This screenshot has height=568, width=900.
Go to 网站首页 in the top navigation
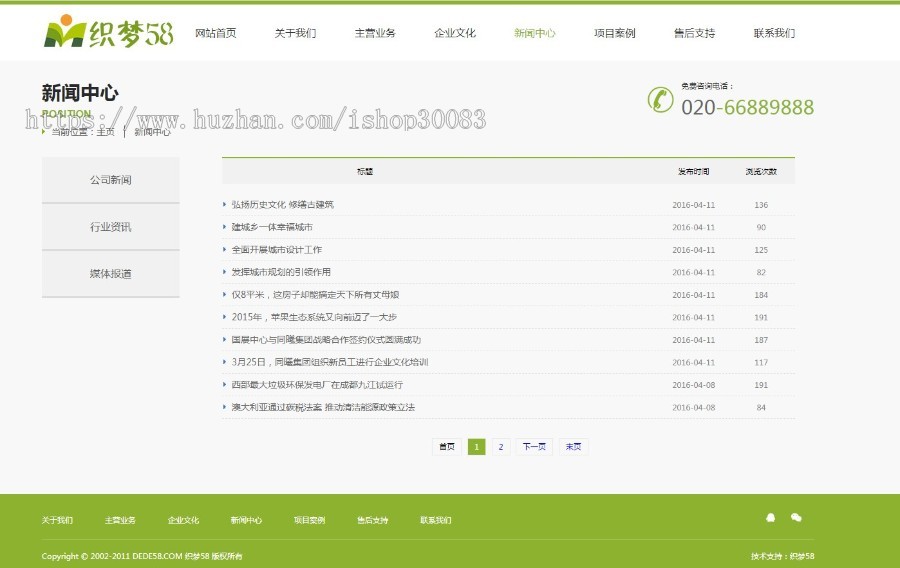click(x=215, y=33)
